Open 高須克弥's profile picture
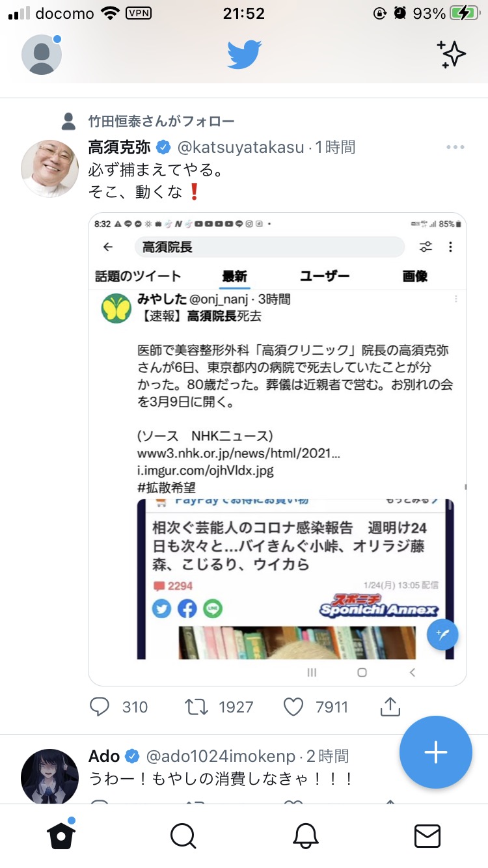 coord(51,168)
